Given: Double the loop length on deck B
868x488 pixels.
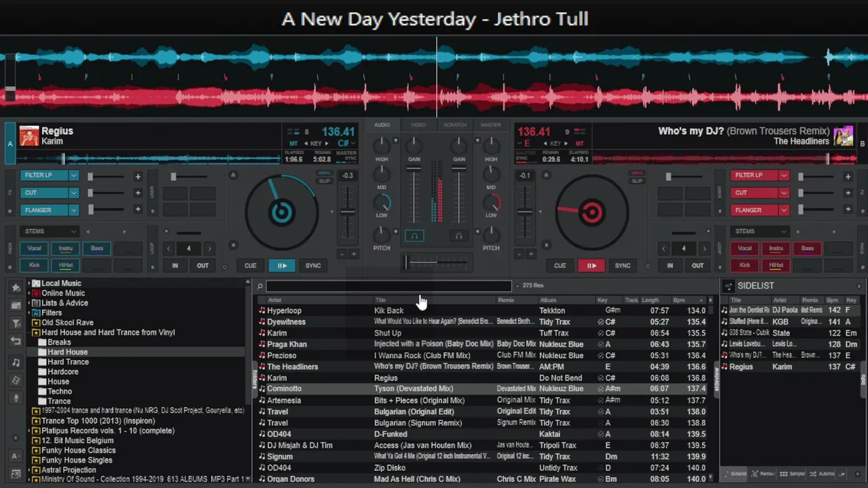Looking at the screenshot, I should pyautogui.click(x=704, y=249).
